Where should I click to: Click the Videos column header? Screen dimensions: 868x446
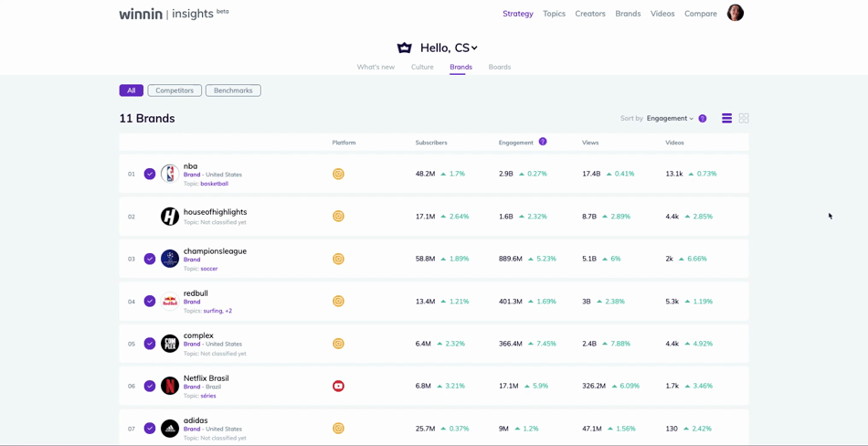pyautogui.click(x=674, y=143)
